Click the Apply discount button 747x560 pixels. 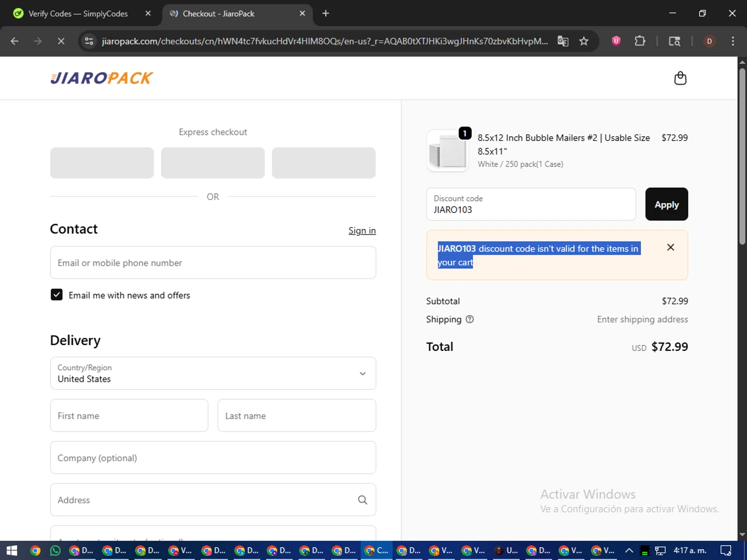point(666,204)
